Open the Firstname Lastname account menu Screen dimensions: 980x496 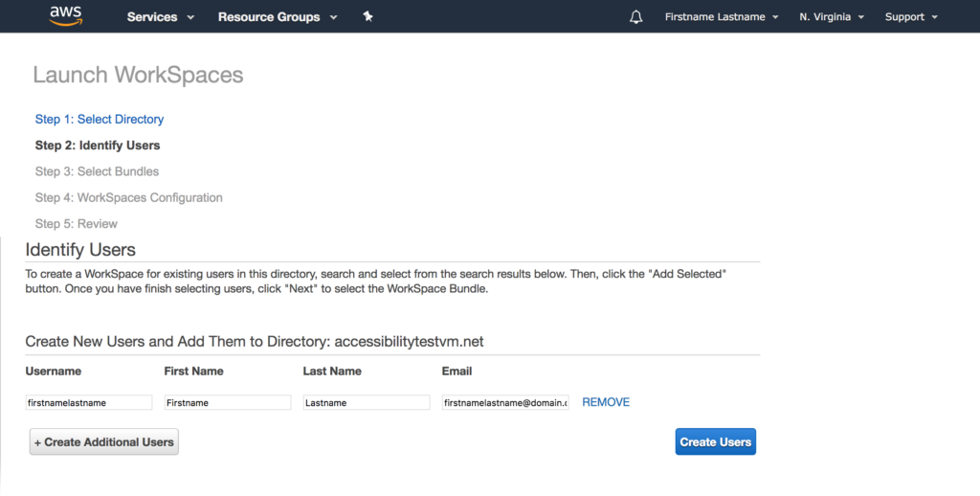722,17
